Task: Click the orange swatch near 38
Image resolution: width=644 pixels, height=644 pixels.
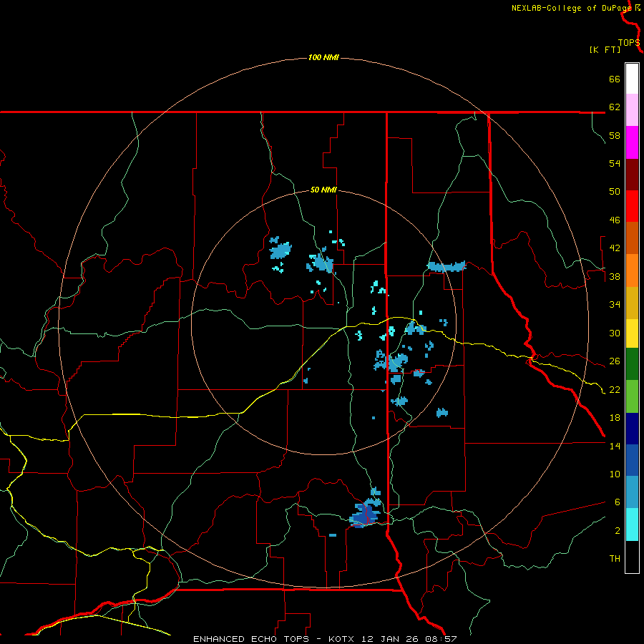Action: 632,270
